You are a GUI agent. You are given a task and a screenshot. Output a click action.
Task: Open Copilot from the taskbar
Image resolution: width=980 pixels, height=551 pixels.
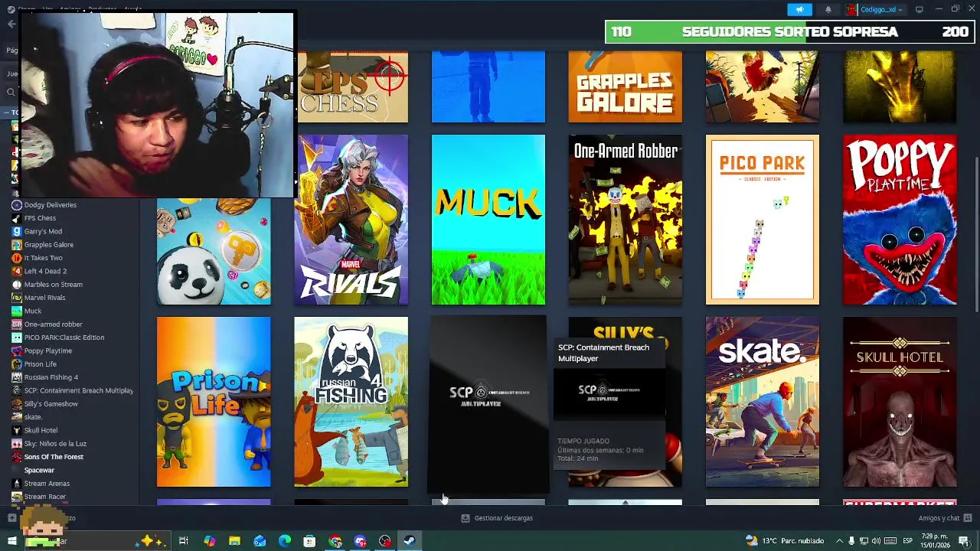click(x=209, y=541)
